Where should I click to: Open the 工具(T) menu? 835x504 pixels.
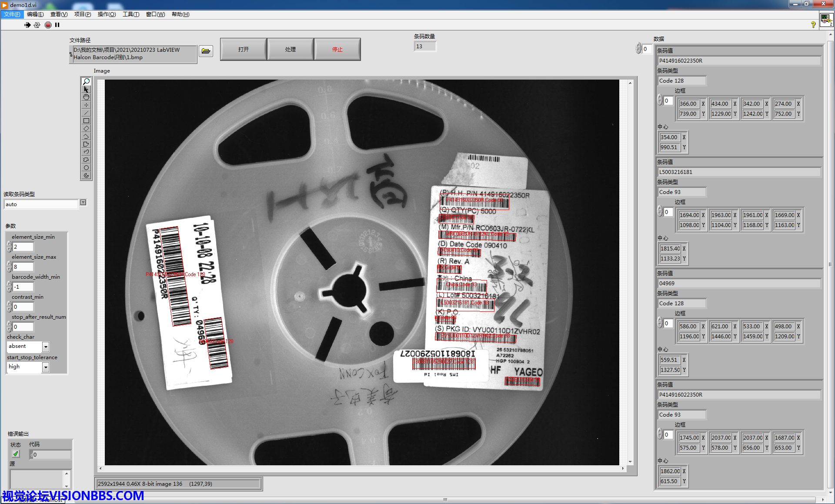coord(130,14)
